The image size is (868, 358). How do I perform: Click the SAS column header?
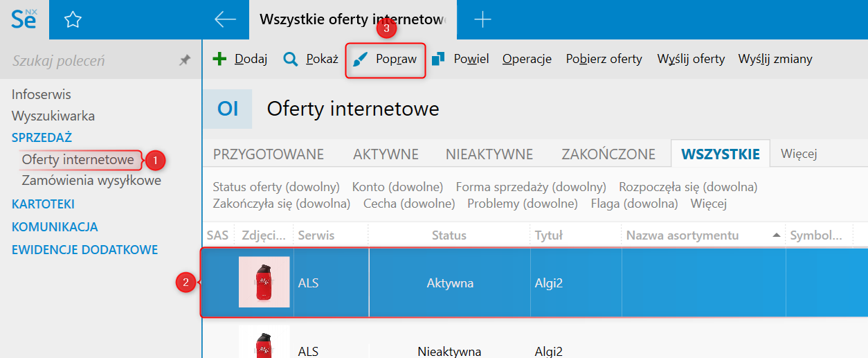pyautogui.click(x=217, y=235)
